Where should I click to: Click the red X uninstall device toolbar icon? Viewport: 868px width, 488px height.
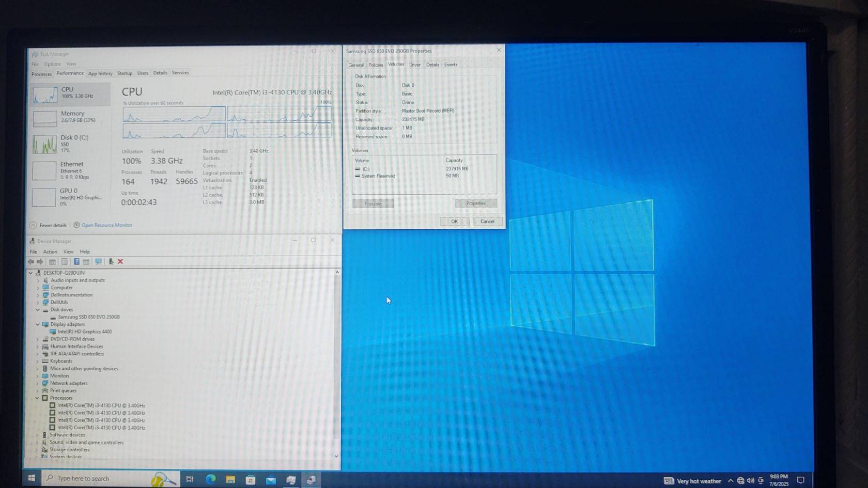tap(120, 262)
